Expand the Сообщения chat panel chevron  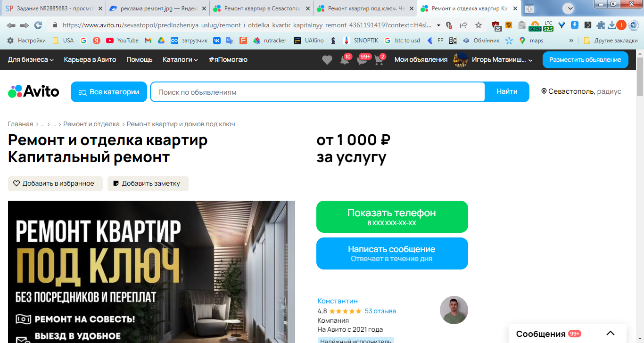coord(611,334)
